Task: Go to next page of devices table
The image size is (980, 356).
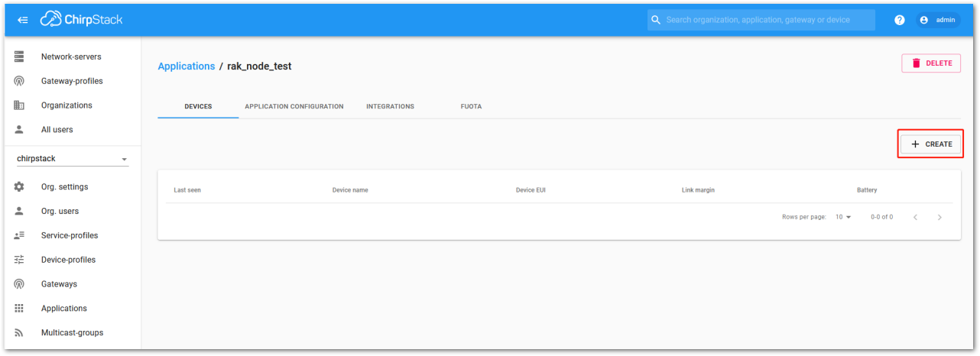Action: (x=939, y=217)
